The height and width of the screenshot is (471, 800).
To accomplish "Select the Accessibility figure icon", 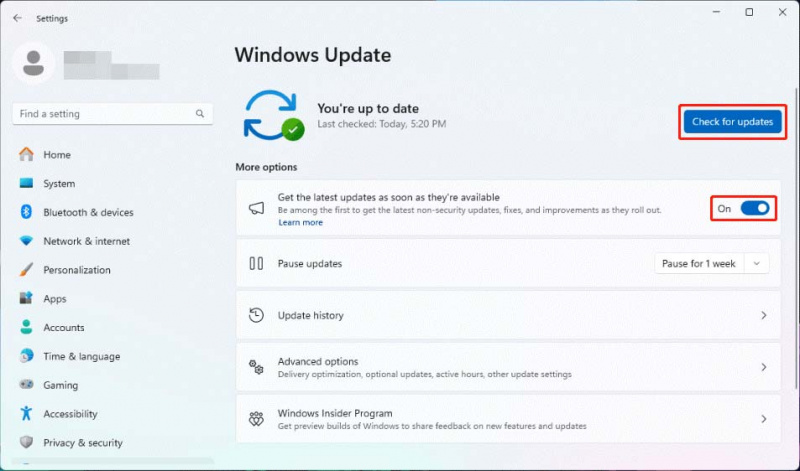I will click(x=26, y=413).
